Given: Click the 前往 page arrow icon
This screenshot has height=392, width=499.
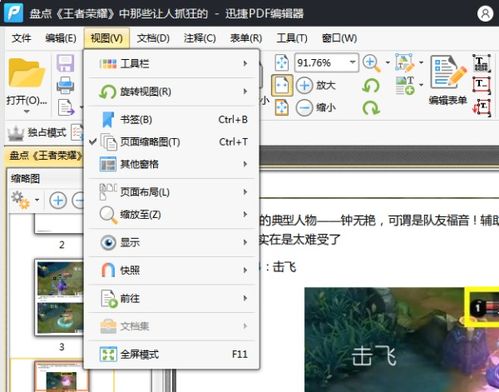Looking at the screenshot, I should click(x=109, y=299).
